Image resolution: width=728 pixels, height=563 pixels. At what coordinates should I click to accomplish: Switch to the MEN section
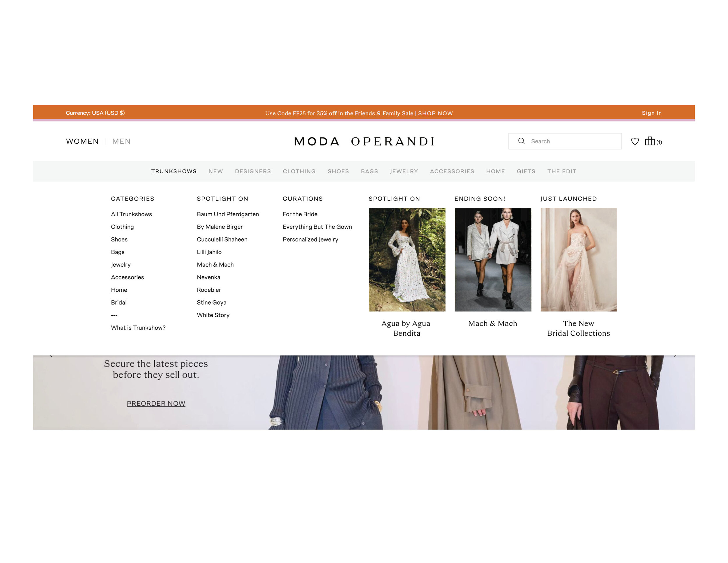[121, 141]
